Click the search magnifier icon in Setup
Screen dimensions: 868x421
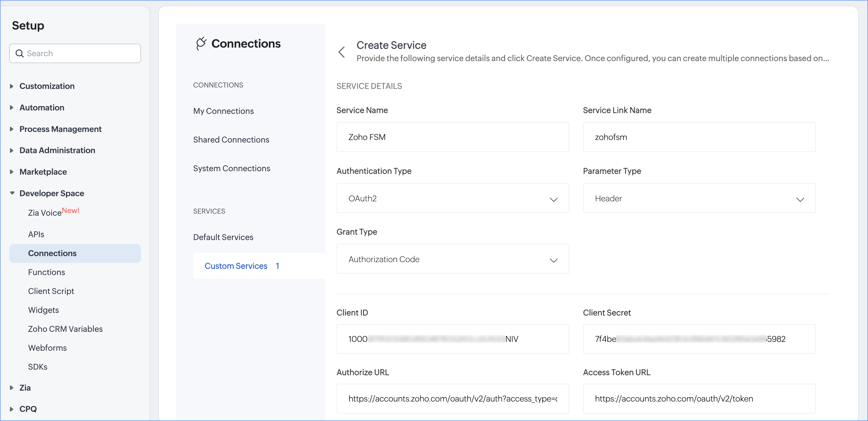[x=19, y=54]
